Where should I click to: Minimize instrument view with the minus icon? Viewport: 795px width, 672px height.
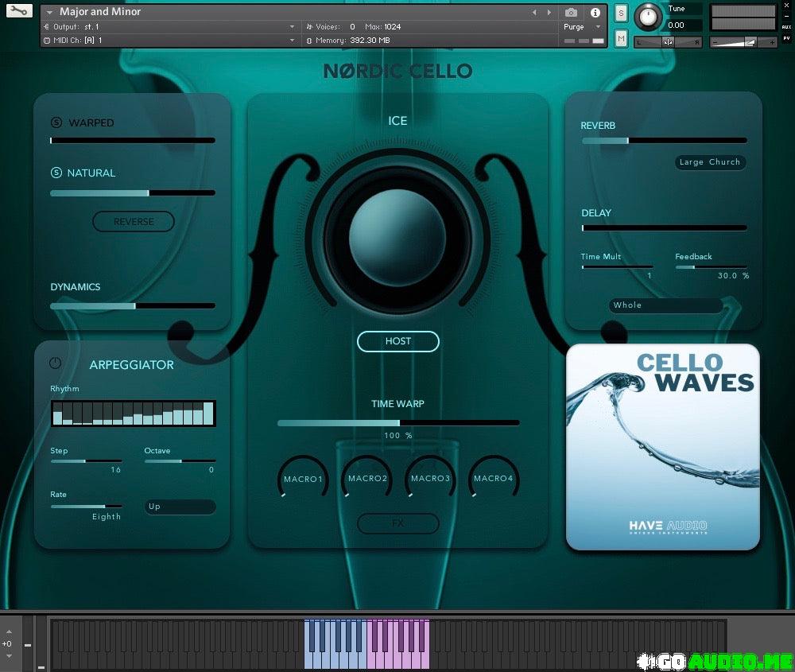click(x=787, y=16)
